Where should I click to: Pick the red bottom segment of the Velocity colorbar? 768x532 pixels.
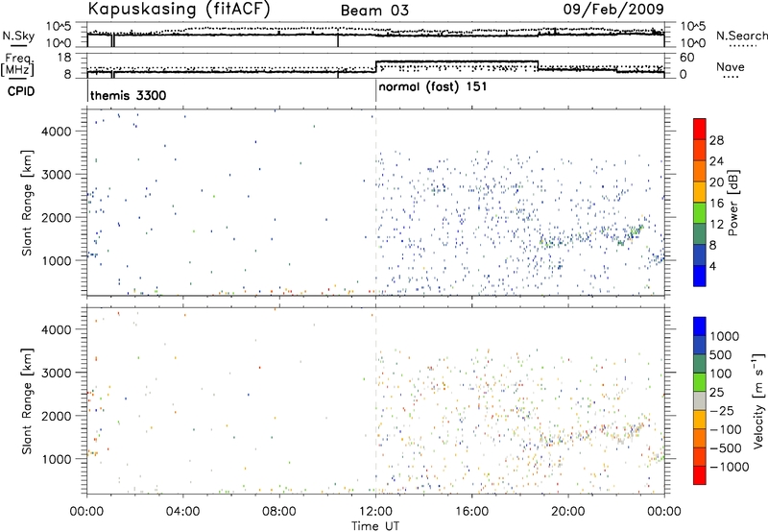point(700,475)
